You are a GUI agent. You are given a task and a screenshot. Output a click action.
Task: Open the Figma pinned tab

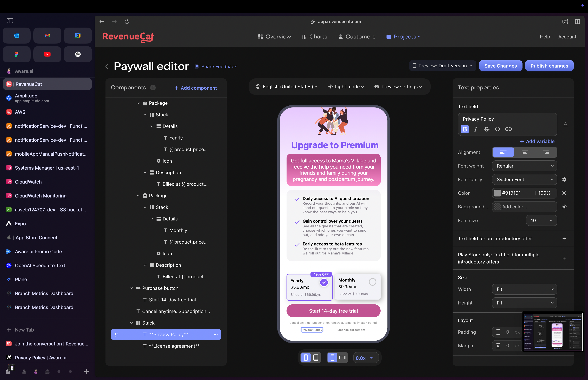click(x=17, y=54)
